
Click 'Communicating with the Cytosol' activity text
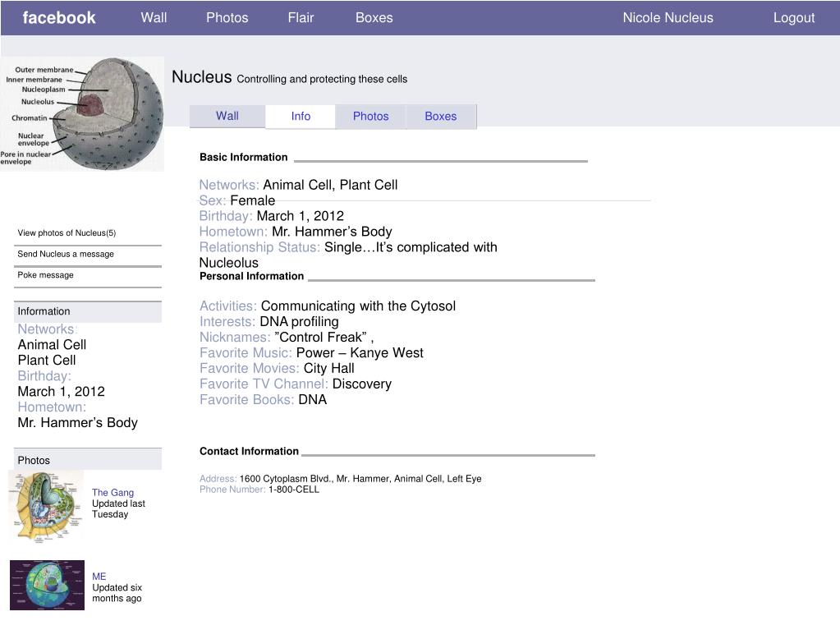click(358, 306)
